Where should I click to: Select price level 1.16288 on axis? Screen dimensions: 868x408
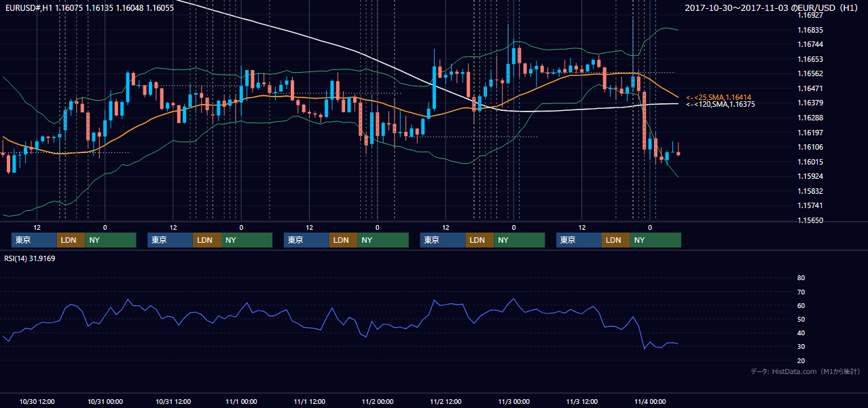(810, 118)
